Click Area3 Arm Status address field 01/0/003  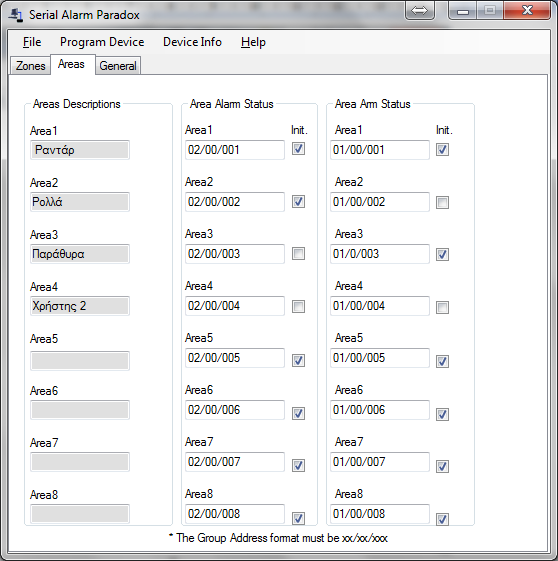pos(380,254)
